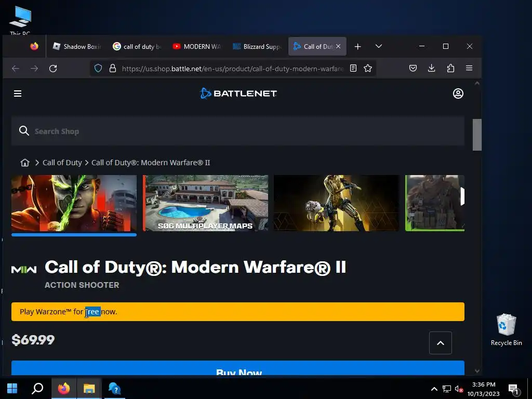Click the Firefox View icon in tab bar
532x399 pixels.
34,46
